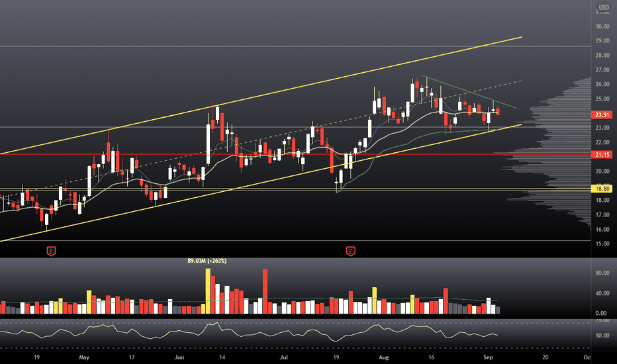Select the green descending trendline near August highs
Viewport: 617px width, 364px height.
(x=469, y=92)
